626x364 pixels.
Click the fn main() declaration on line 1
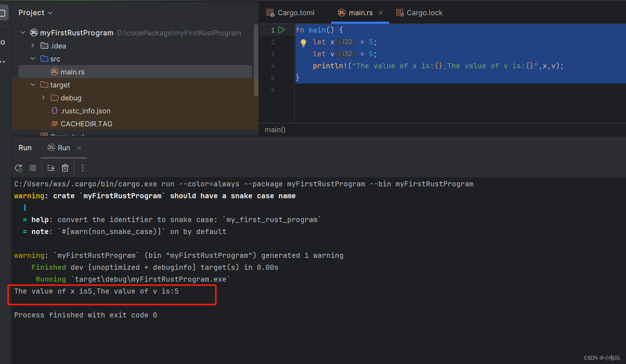point(319,30)
